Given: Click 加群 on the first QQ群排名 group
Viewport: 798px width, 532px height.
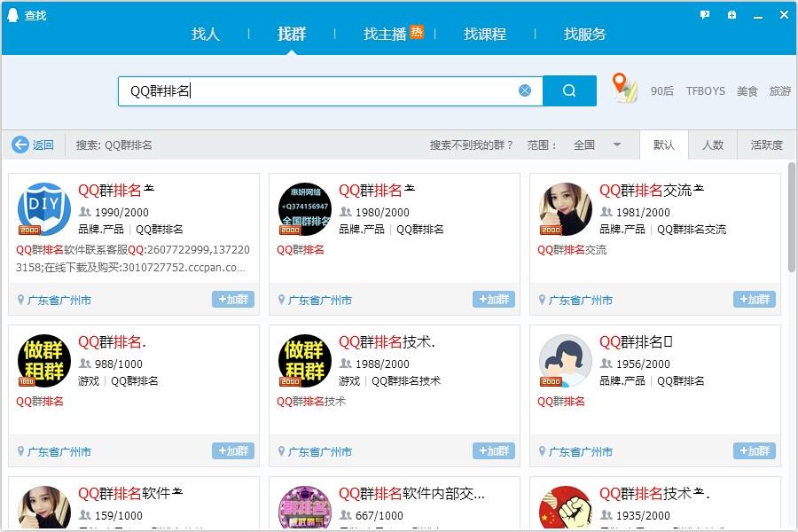Looking at the screenshot, I should 233,300.
